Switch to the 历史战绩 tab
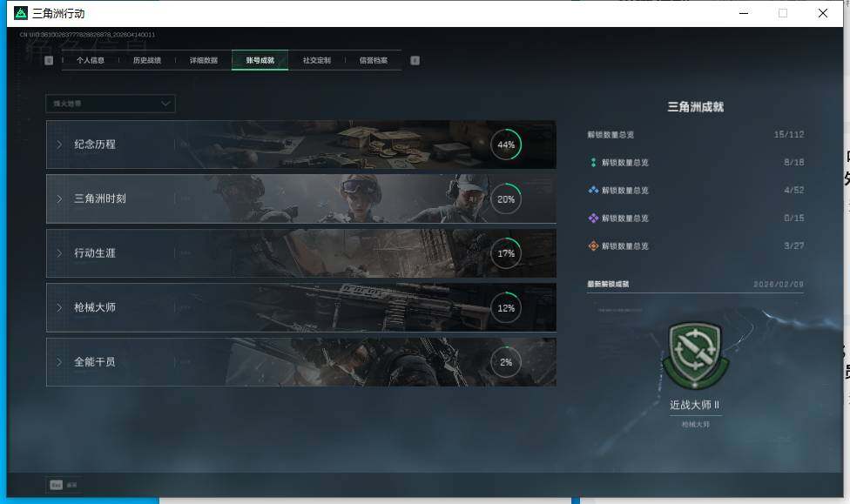The height and width of the screenshot is (504, 850). coord(147,60)
